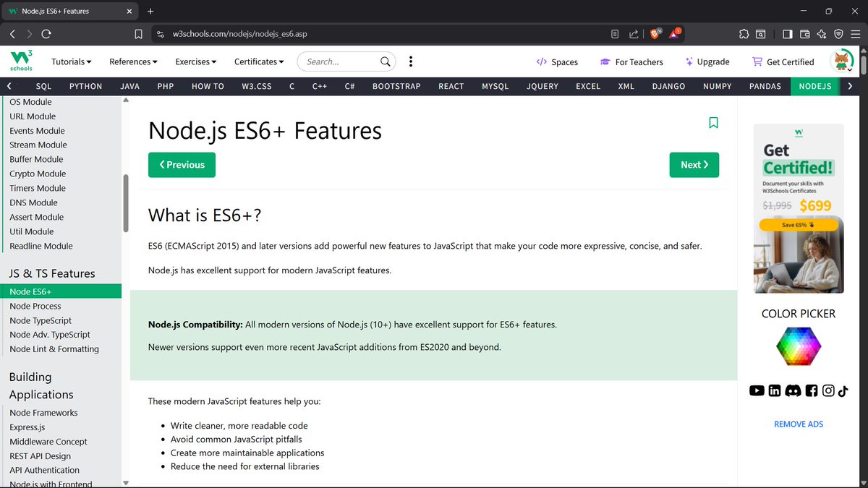Click the REMOVE ADS link
This screenshot has height=488, width=868.
tap(799, 424)
